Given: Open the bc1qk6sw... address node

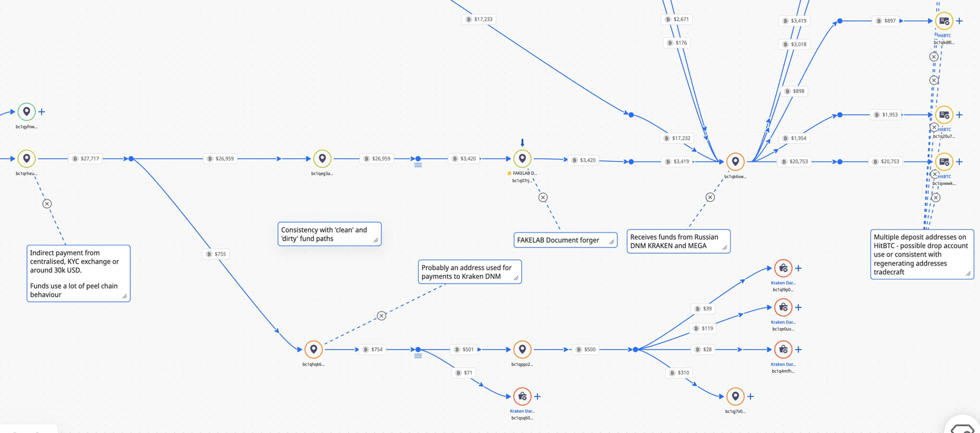Looking at the screenshot, I should [735, 162].
